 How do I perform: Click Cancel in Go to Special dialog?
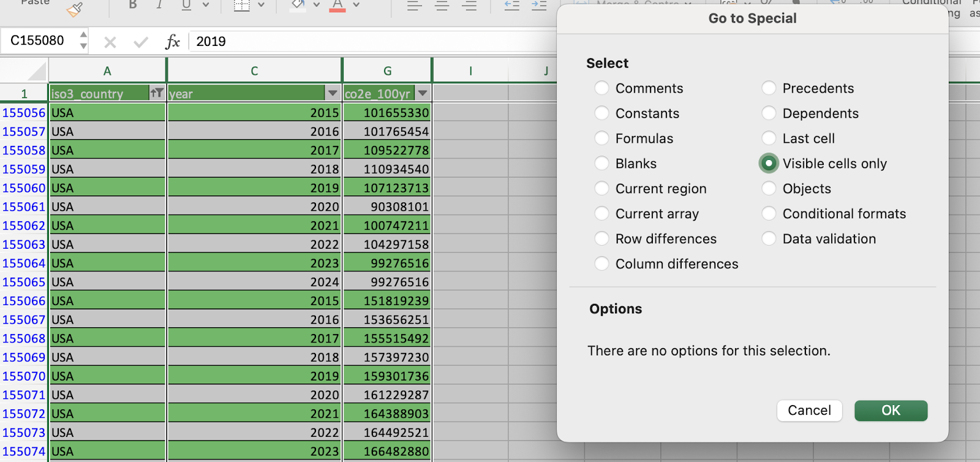(x=809, y=411)
